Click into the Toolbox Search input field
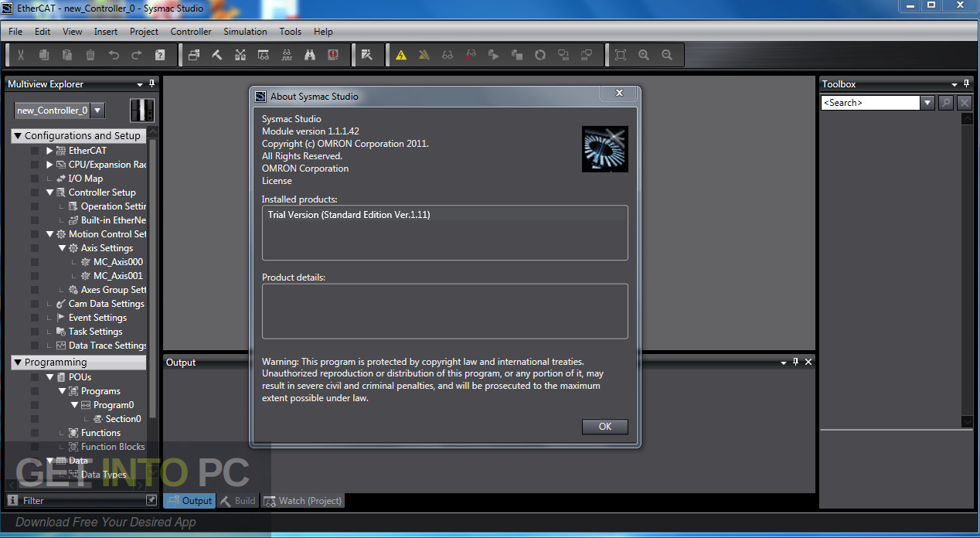This screenshot has width=980, height=538. click(870, 103)
